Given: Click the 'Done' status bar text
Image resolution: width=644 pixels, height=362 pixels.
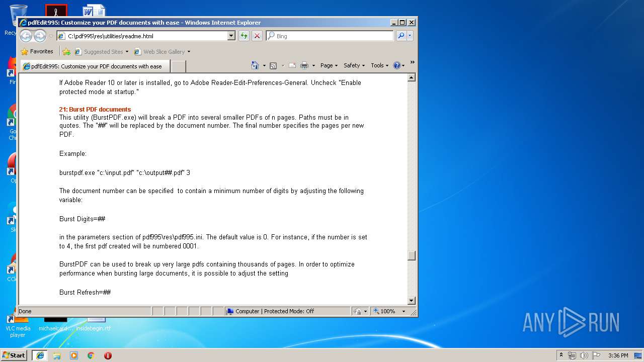Looking at the screenshot, I should coord(25,311).
